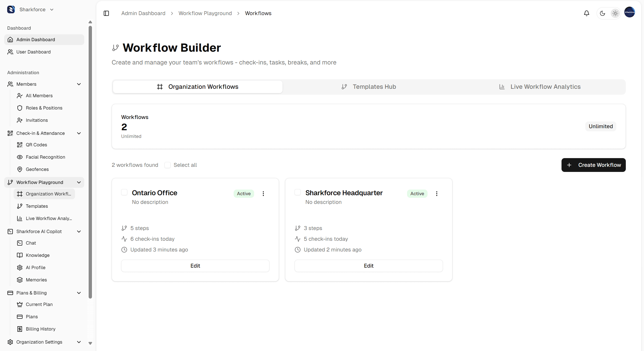Click the Workflow Playground branch icon

pyautogui.click(x=10, y=182)
